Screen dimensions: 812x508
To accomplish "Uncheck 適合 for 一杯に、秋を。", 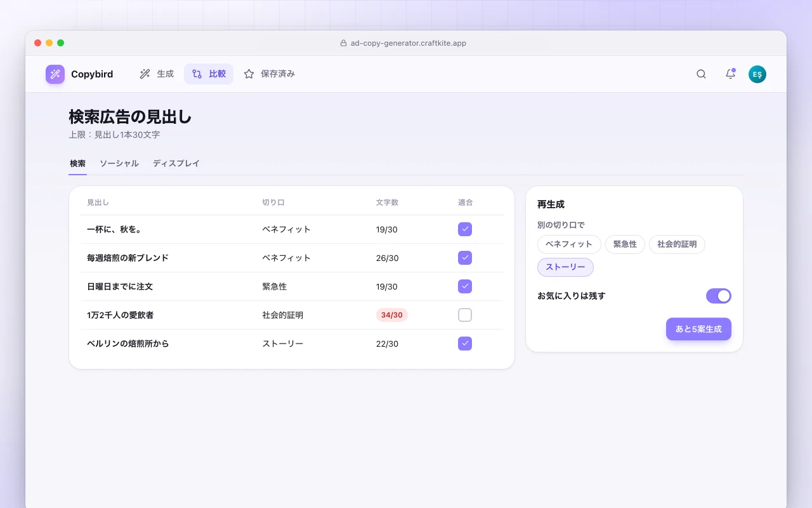I will click(465, 229).
